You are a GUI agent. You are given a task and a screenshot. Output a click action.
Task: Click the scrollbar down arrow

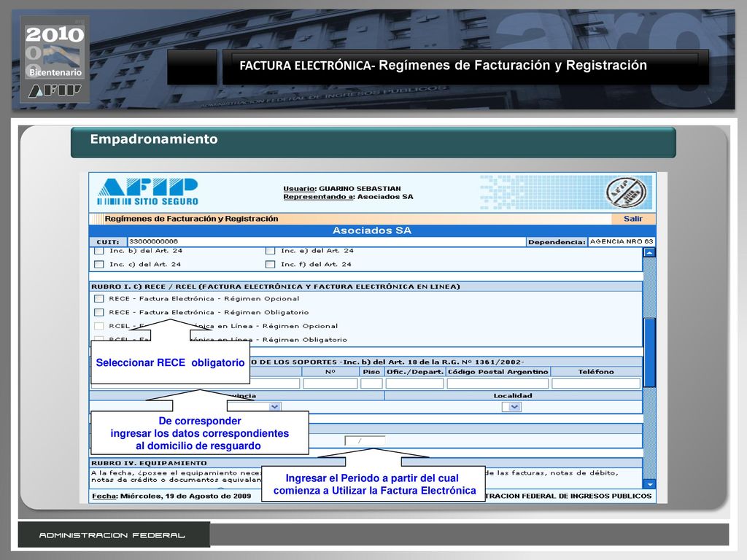pyautogui.click(x=649, y=484)
